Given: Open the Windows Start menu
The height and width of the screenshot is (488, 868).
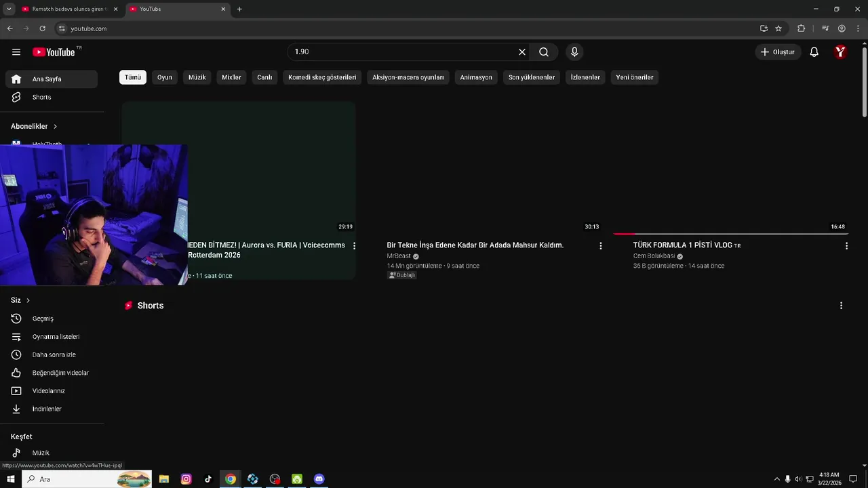Looking at the screenshot, I should tap(10, 479).
